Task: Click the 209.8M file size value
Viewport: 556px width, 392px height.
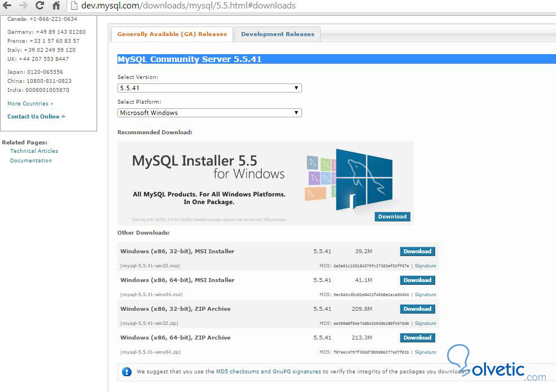Action: (362, 309)
